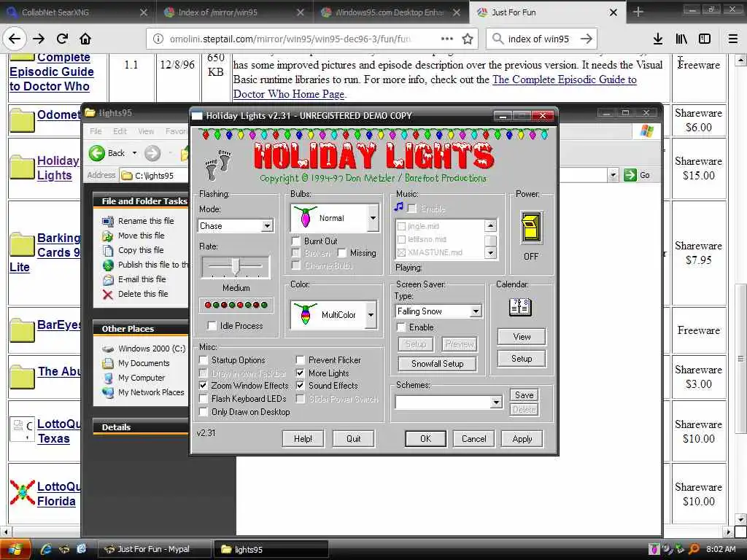Open Back button history dropdown arrow
Screen dimensions: 747x560
(x=134, y=153)
